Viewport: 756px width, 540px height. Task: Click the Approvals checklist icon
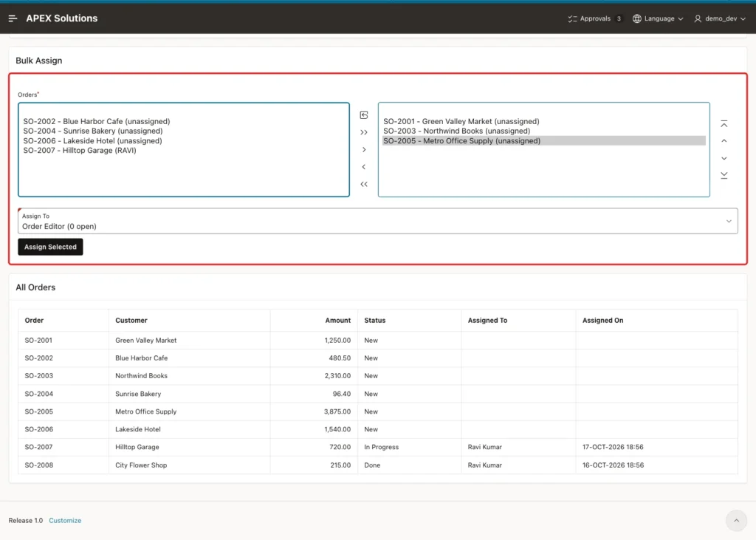point(572,18)
